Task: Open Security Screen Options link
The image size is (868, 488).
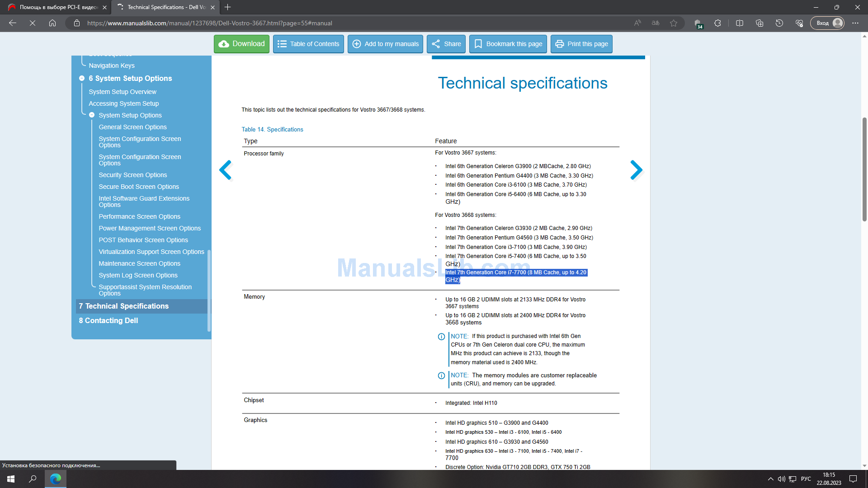Action: (133, 175)
